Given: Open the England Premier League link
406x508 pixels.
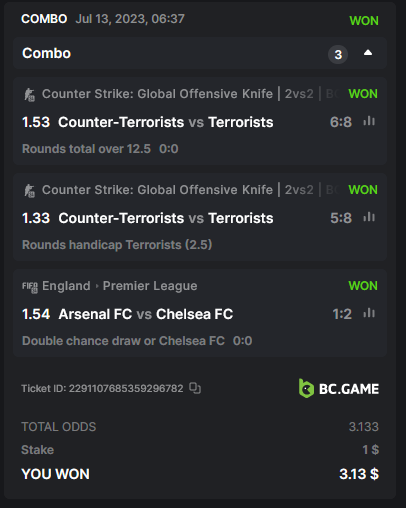Looking at the screenshot, I should pyautogui.click(x=120, y=286).
